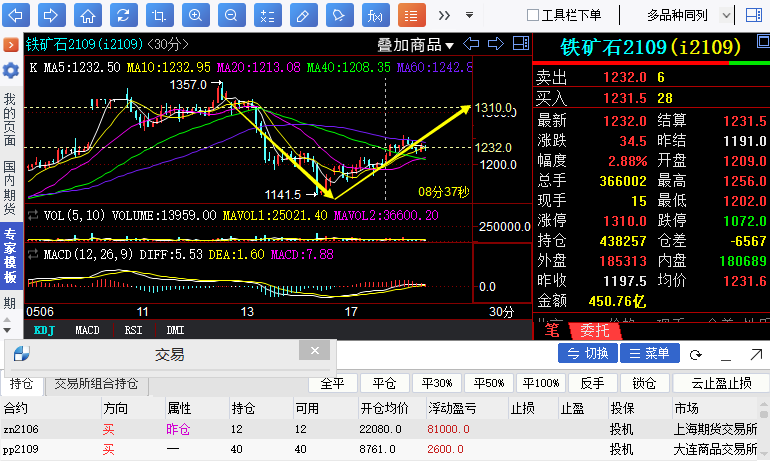The image size is (770, 461).
Task: Switch to RSI indicator tab
Action: click(134, 330)
